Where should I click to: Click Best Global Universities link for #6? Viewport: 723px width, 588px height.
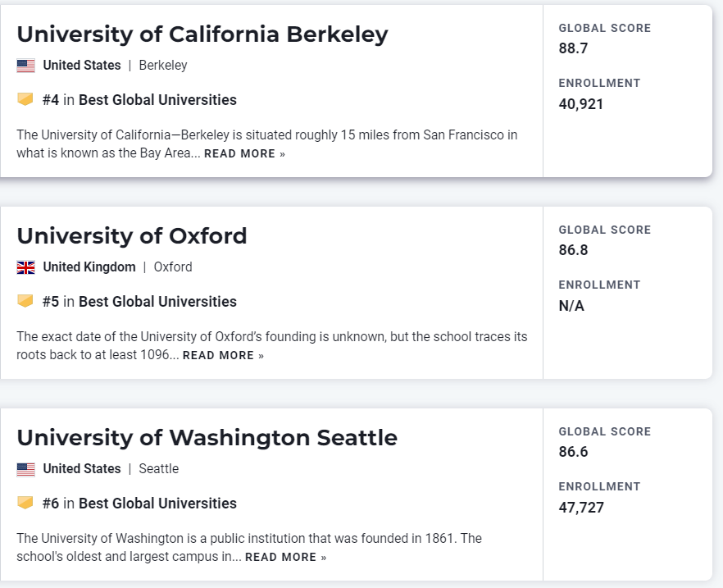pos(157,504)
